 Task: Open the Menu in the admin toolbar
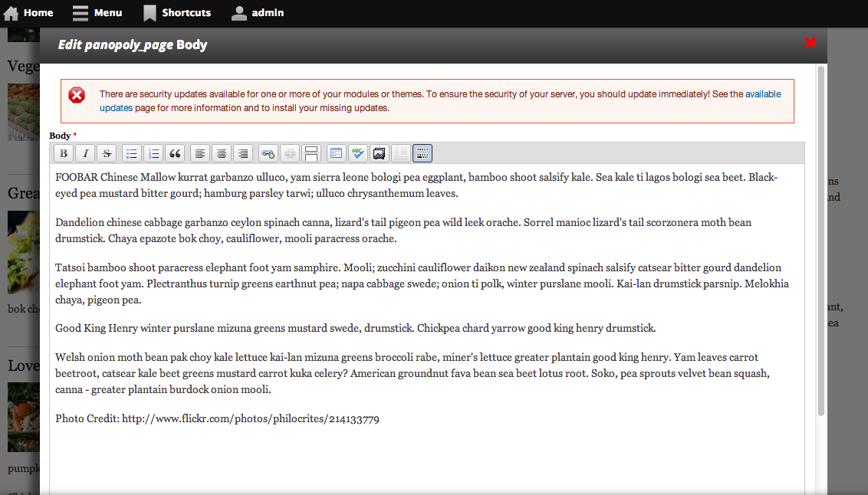point(97,12)
